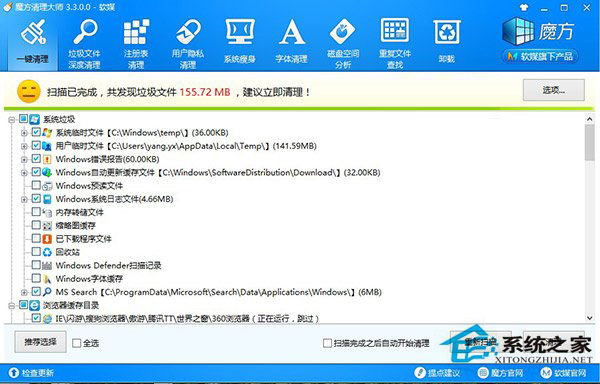
Task: Expand Windows系统日志文件 node
Action: (24, 199)
